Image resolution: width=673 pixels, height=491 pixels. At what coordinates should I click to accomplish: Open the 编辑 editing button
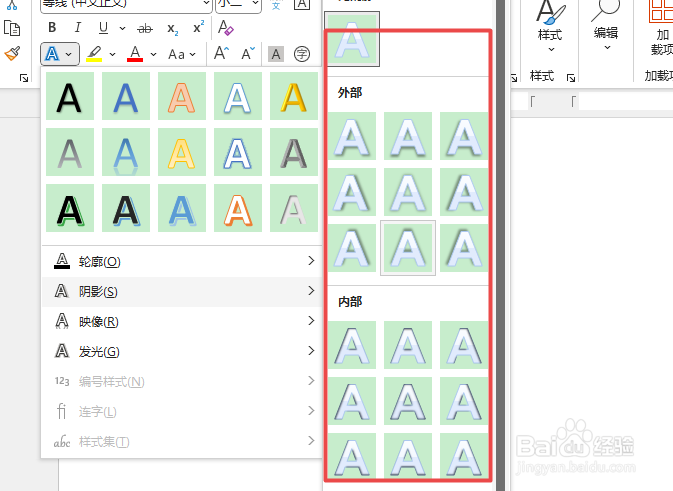[606, 27]
